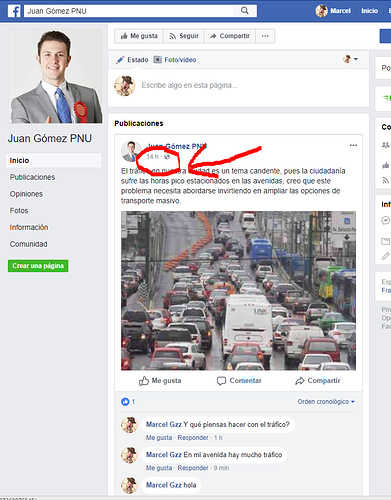Toggle Seguir for Juan Gómez PNU

point(184,36)
